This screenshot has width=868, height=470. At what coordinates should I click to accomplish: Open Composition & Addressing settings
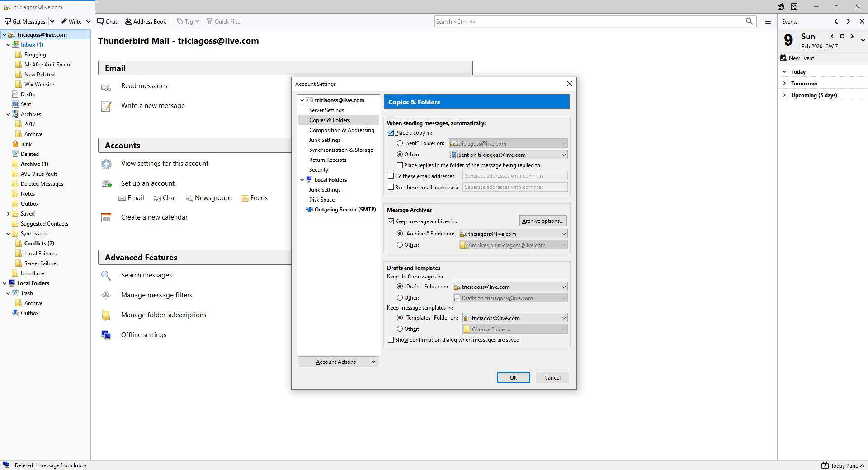(x=341, y=130)
